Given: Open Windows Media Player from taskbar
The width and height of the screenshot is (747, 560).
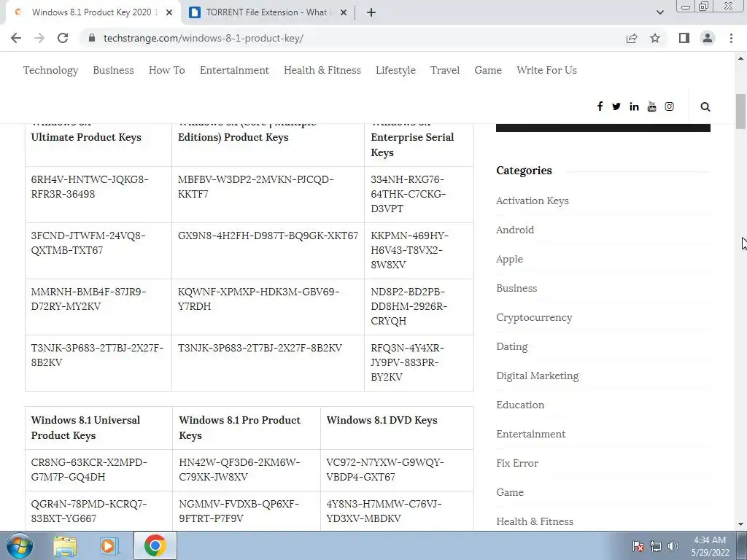Looking at the screenshot, I should (109, 546).
